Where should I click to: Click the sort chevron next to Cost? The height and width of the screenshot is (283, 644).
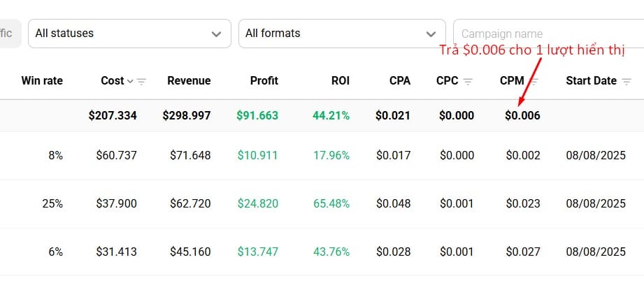130,81
